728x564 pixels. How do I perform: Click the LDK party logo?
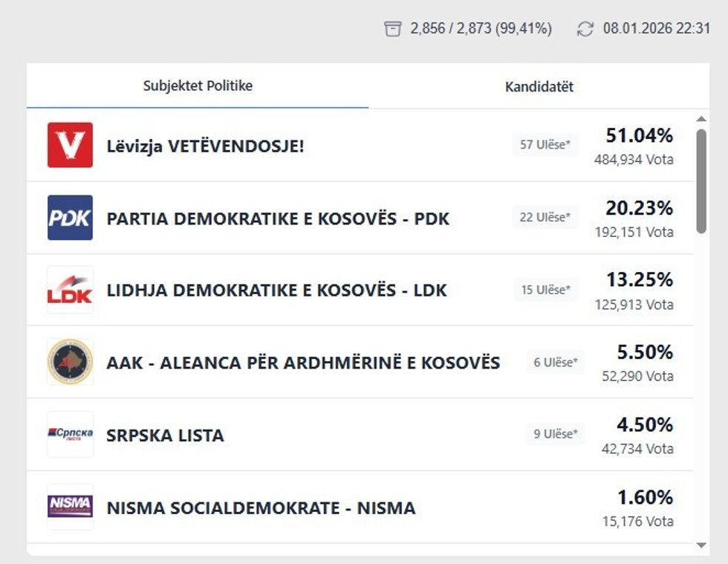pos(70,290)
